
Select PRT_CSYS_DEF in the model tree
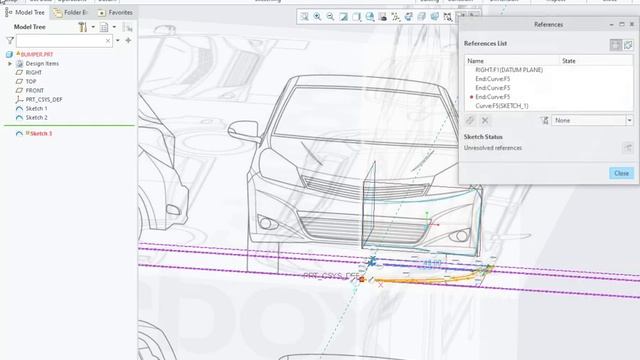coord(44,100)
